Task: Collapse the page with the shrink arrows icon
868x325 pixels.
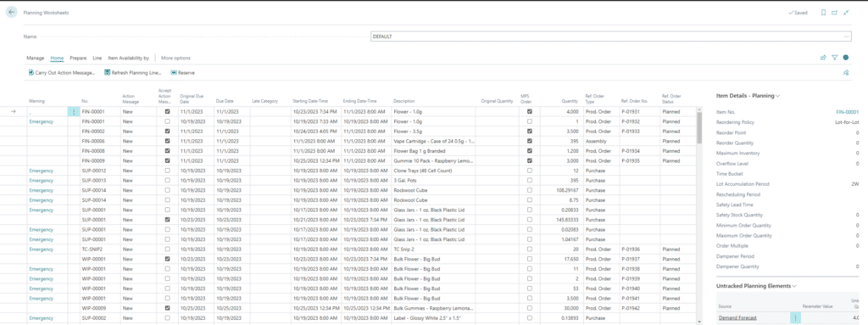Action: click(846, 12)
